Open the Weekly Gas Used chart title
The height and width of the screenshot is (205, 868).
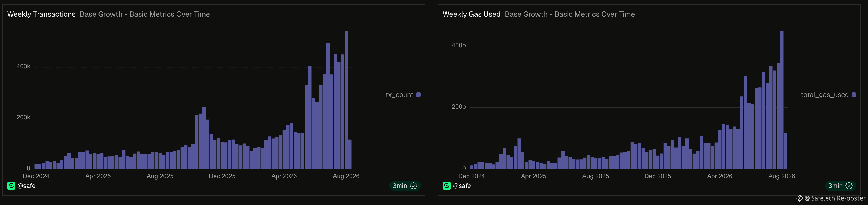472,14
